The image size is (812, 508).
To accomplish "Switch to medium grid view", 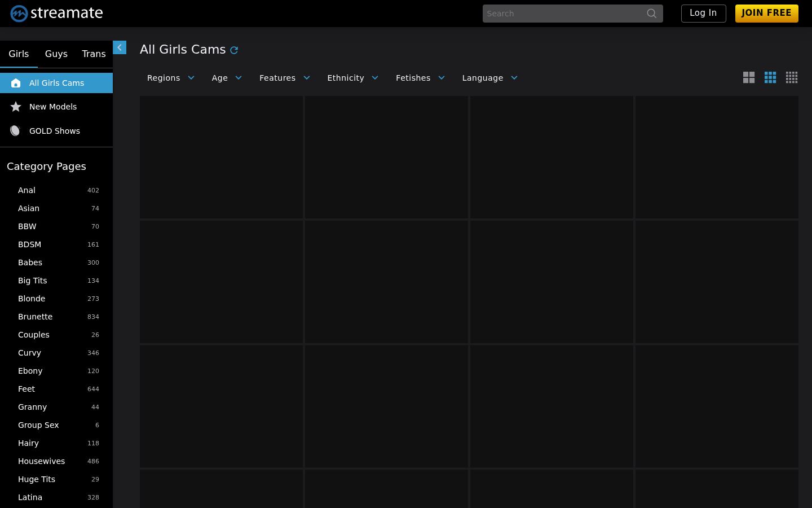I will coord(770,78).
